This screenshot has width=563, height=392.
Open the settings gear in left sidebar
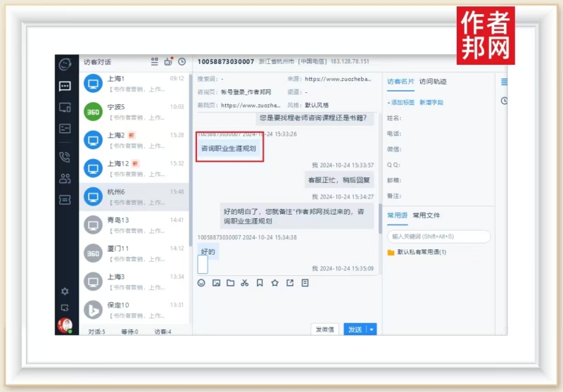65,291
